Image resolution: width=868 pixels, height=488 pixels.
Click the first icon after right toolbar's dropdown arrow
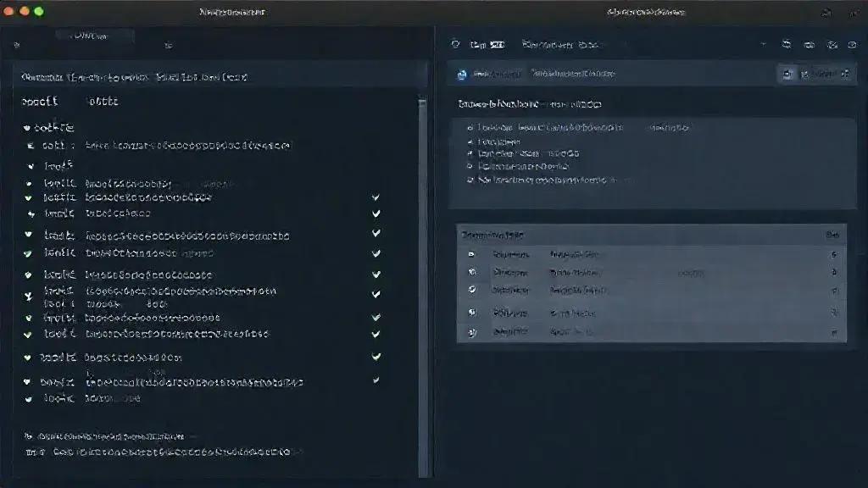787,44
